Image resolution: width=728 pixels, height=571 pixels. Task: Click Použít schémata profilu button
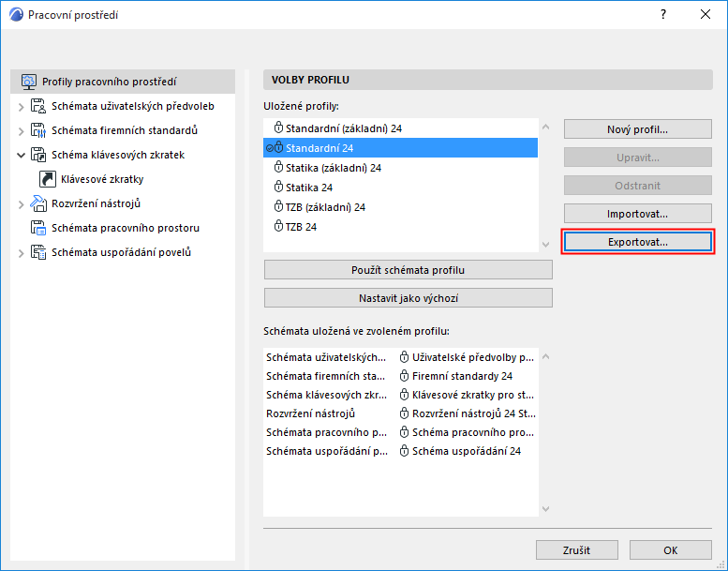(408, 270)
